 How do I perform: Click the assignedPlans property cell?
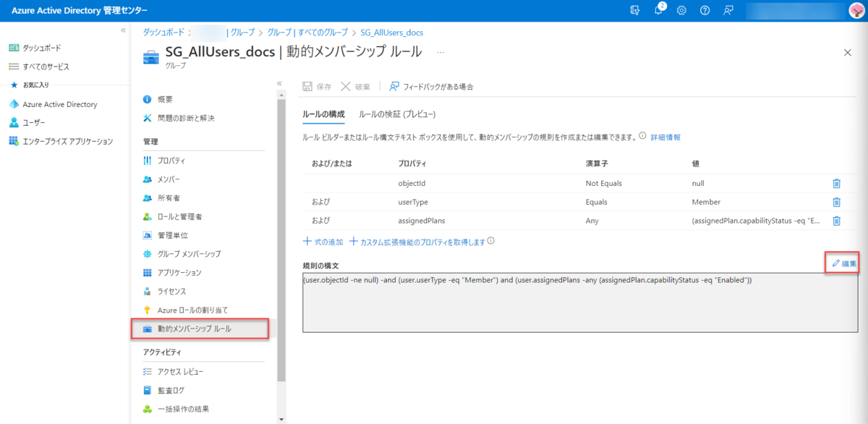coord(422,221)
